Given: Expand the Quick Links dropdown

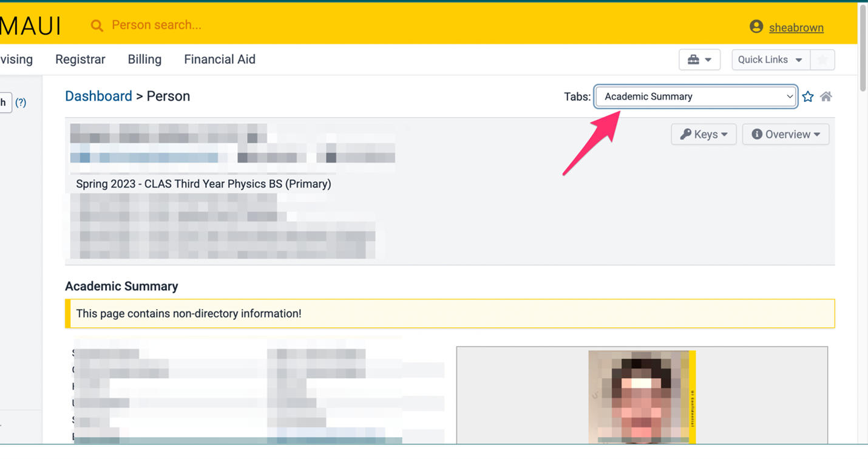Looking at the screenshot, I should [x=770, y=59].
